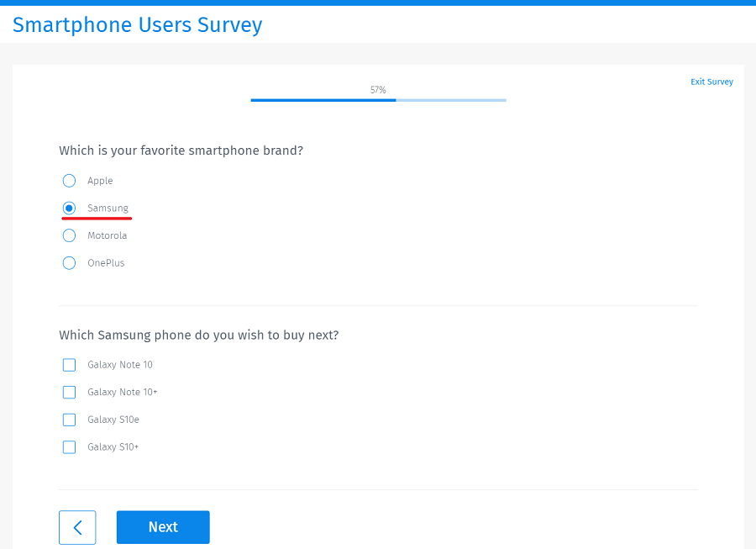Pick the Motorola radio option
Screen dimensions: 756x549
(x=70, y=235)
